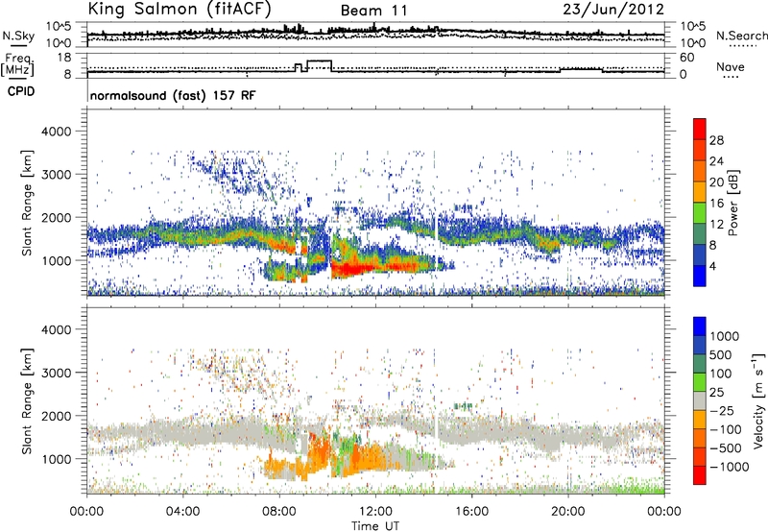
Task: Click the 'N.Search' legend label
Action: tap(741, 36)
